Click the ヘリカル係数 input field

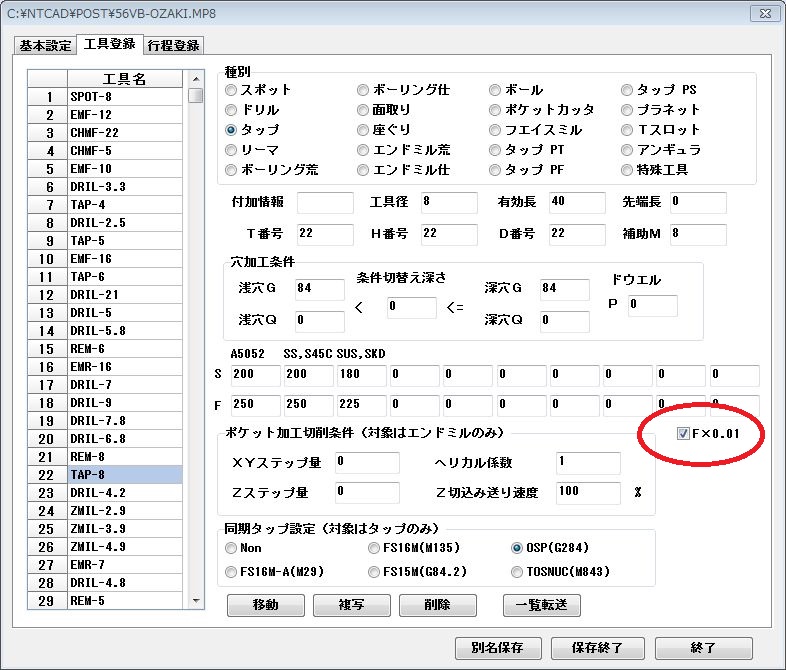point(588,463)
